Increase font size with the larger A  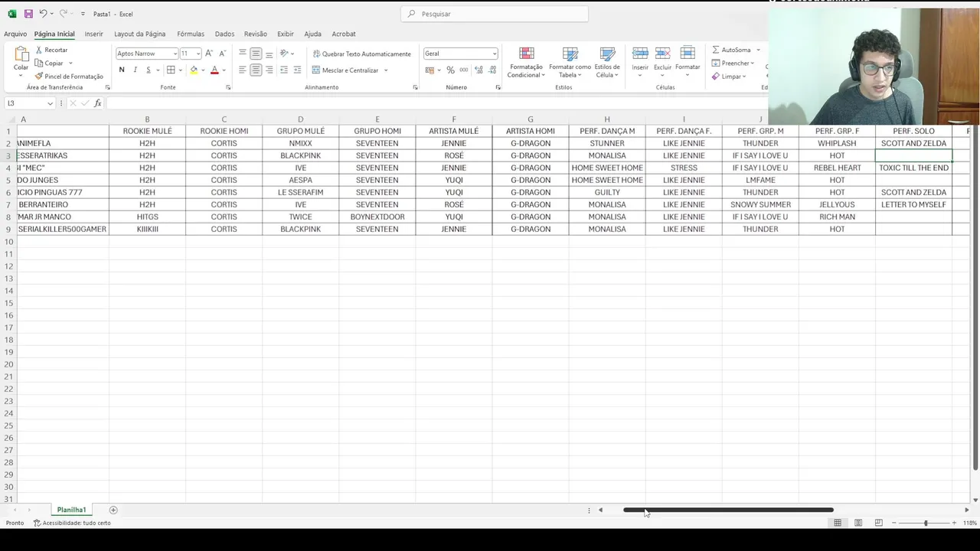tap(209, 54)
